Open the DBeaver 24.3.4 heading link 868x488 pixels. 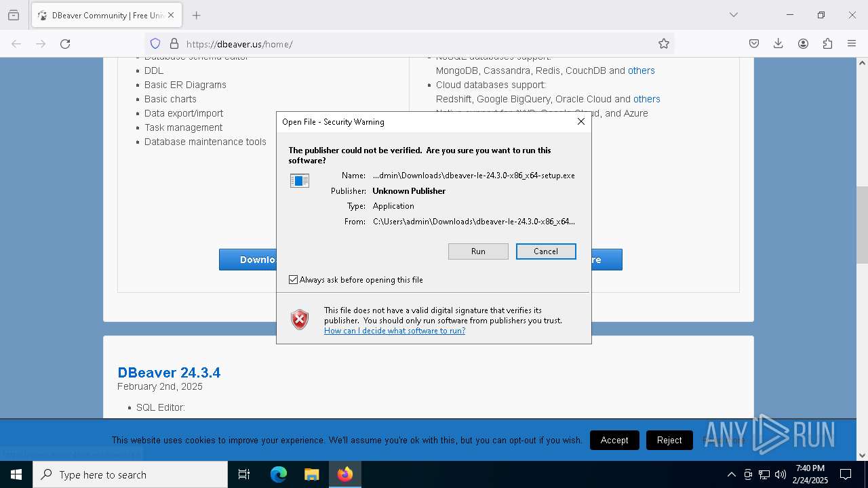pyautogui.click(x=169, y=373)
